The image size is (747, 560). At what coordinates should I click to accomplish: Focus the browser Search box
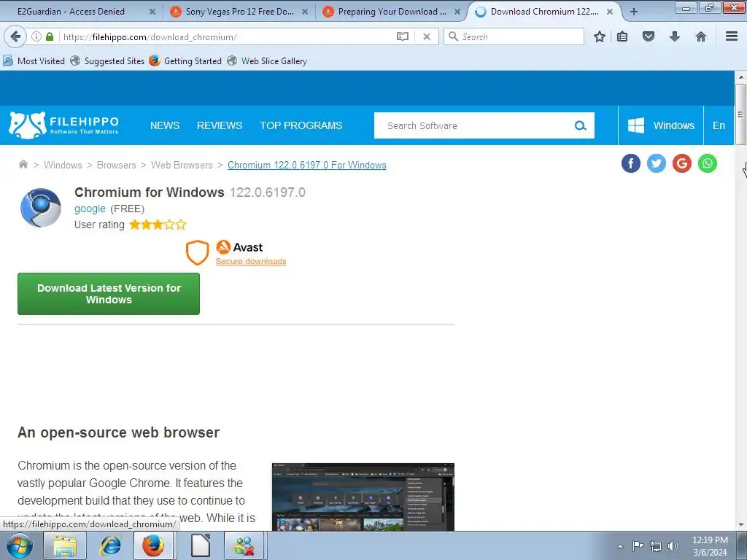point(514,36)
